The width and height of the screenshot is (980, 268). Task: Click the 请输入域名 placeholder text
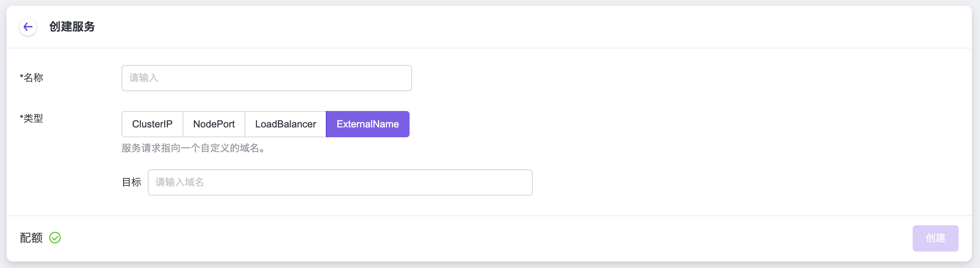click(180, 182)
